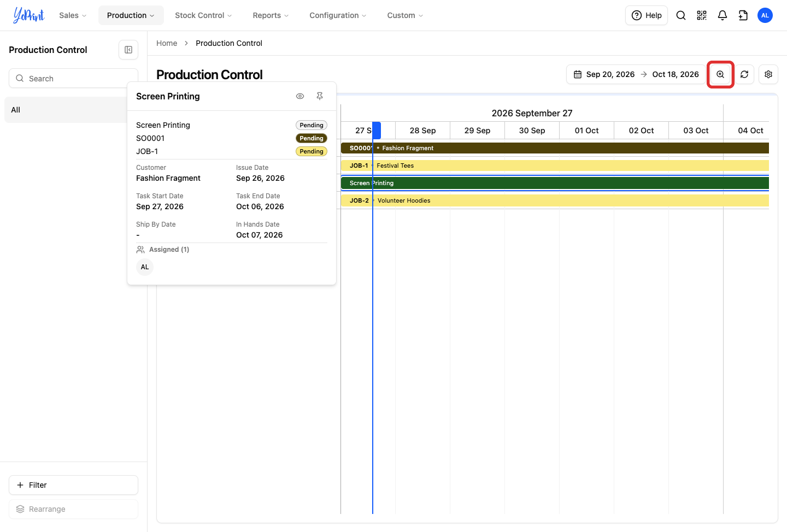787x532 pixels.
Task: Expand the Reports menu
Action: [x=271, y=15]
